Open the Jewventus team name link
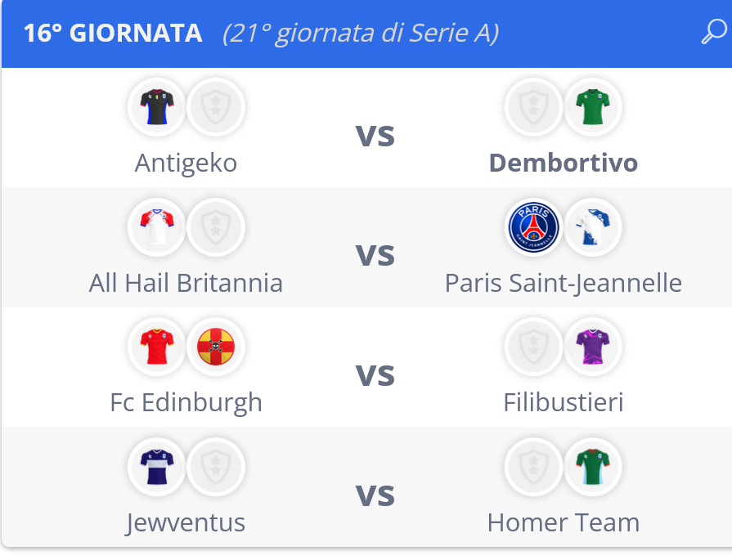This screenshot has height=560, width=732. pos(186,522)
